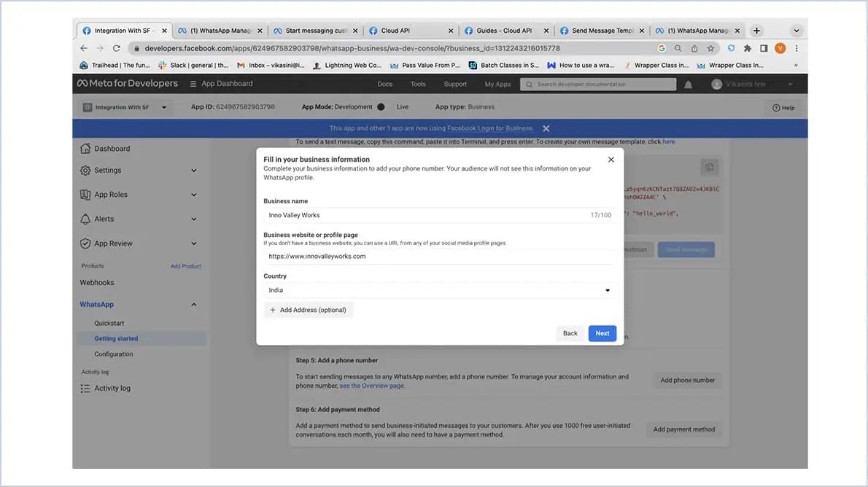Screen dimensions: 868x487
Task: Expand the Settings section chevron
Action: coord(194,171)
